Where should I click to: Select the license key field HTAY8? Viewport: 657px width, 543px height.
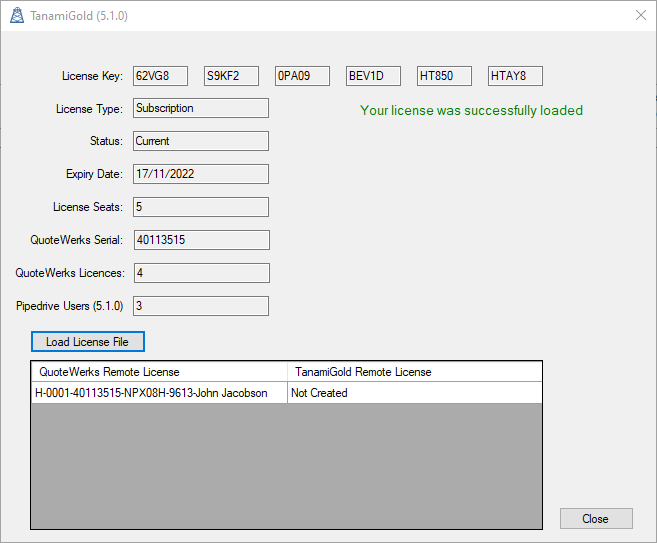[515, 76]
